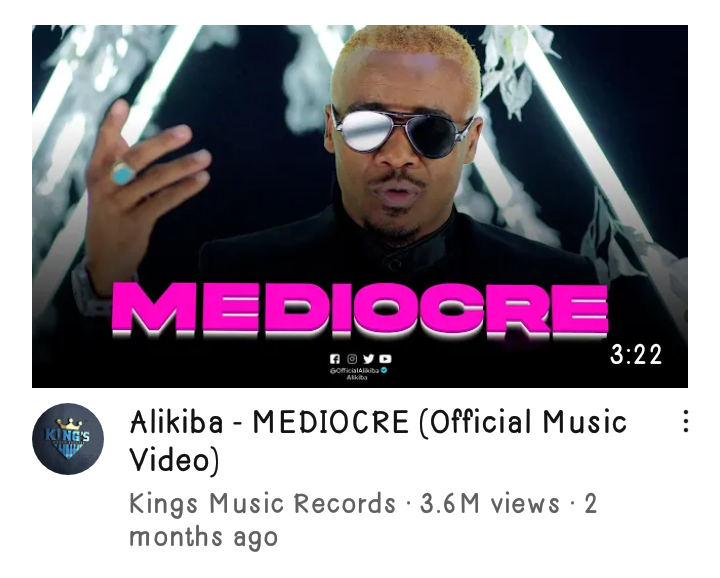This screenshot has height=578, width=720.
Task: Click the small 'Alikiba' caption under the handle
Action: pyautogui.click(x=357, y=377)
